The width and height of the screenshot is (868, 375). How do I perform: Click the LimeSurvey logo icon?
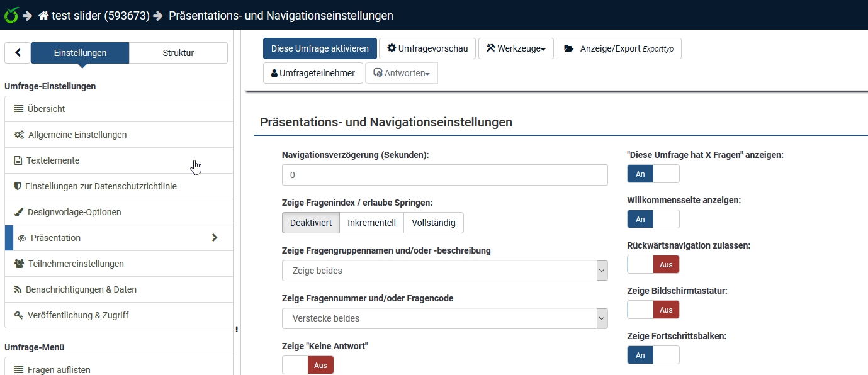click(9, 15)
